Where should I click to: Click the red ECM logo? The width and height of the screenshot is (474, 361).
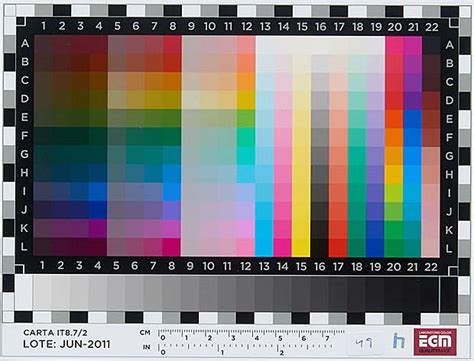[x=435, y=342]
